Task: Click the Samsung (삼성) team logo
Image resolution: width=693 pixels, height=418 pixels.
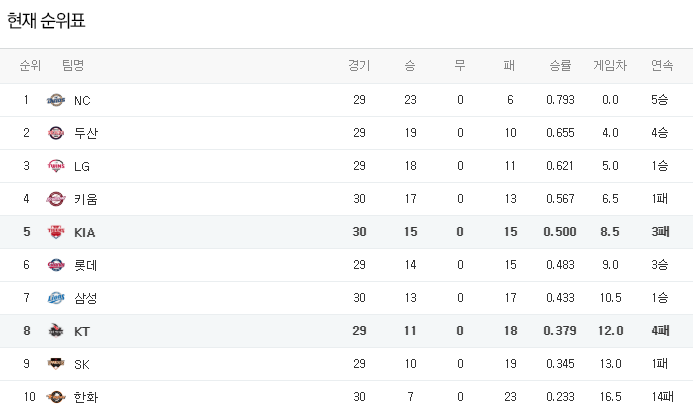Action: click(x=56, y=298)
